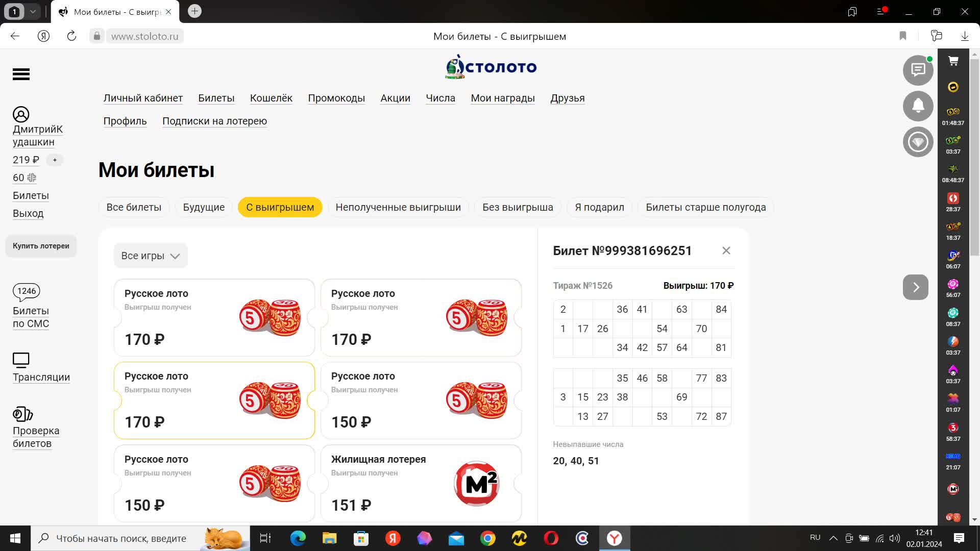Select the С выигрышем filter tab
Viewport: 980px width, 551px height.
(x=280, y=207)
